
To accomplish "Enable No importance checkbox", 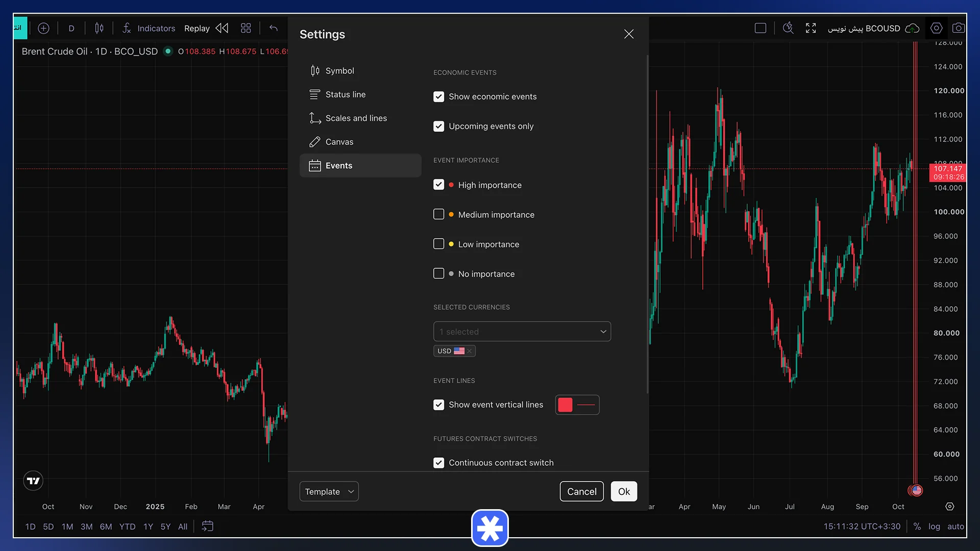I will click(x=438, y=273).
